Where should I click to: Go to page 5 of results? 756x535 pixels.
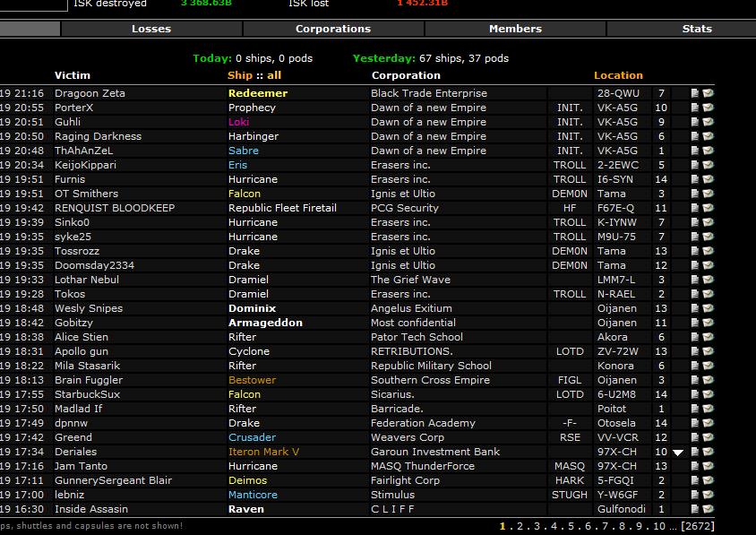tap(571, 526)
